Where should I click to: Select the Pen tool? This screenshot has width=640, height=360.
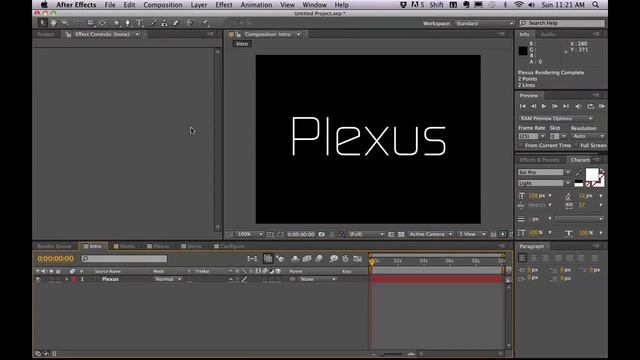pyautogui.click(x=127, y=23)
